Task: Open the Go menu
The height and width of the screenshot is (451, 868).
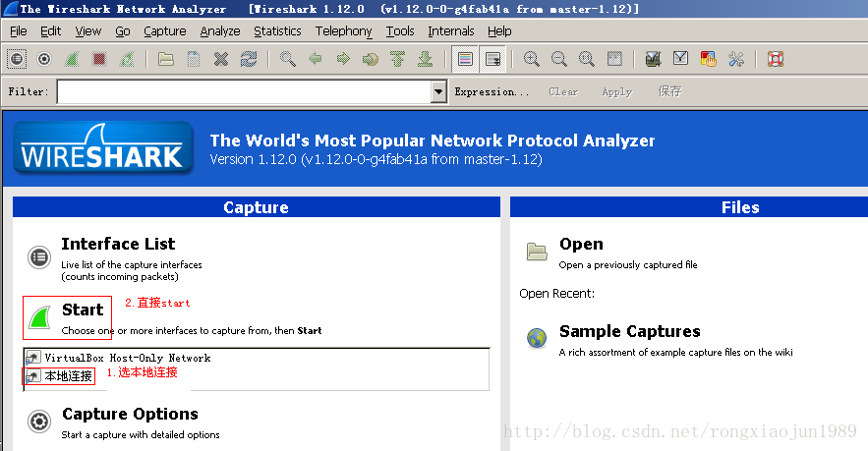Action: [122, 31]
